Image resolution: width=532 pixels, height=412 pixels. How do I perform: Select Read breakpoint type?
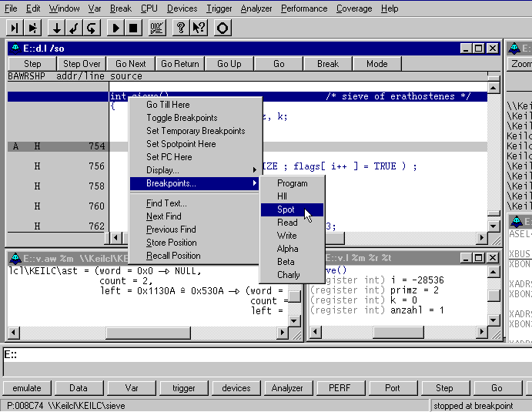[292, 223]
